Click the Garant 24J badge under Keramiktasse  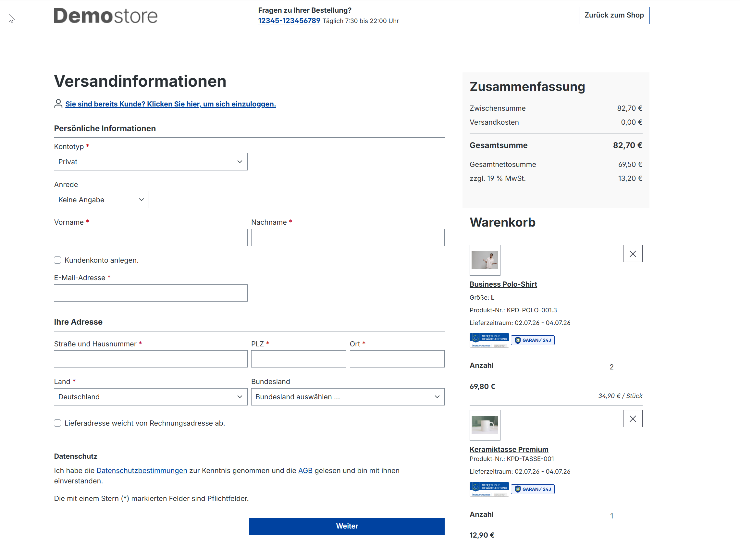click(533, 489)
